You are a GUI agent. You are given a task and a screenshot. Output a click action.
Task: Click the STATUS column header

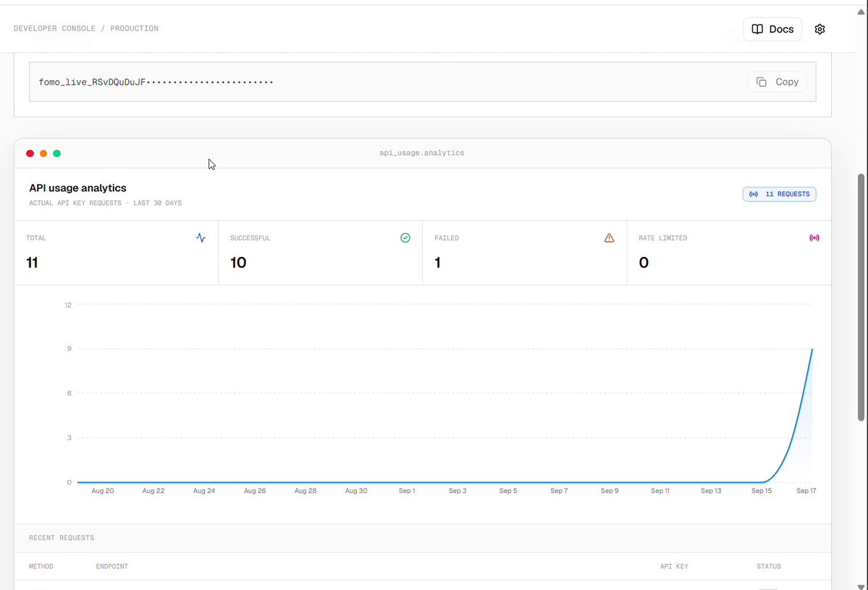pos(769,566)
